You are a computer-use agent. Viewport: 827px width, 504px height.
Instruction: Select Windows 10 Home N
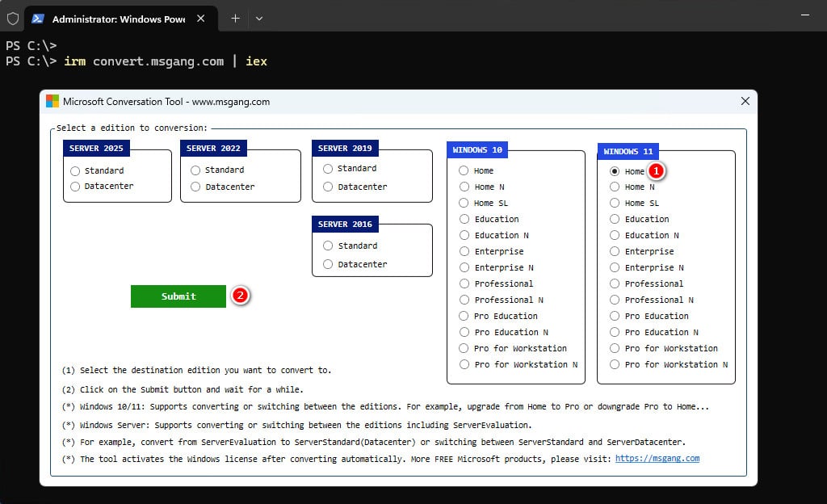point(481,187)
